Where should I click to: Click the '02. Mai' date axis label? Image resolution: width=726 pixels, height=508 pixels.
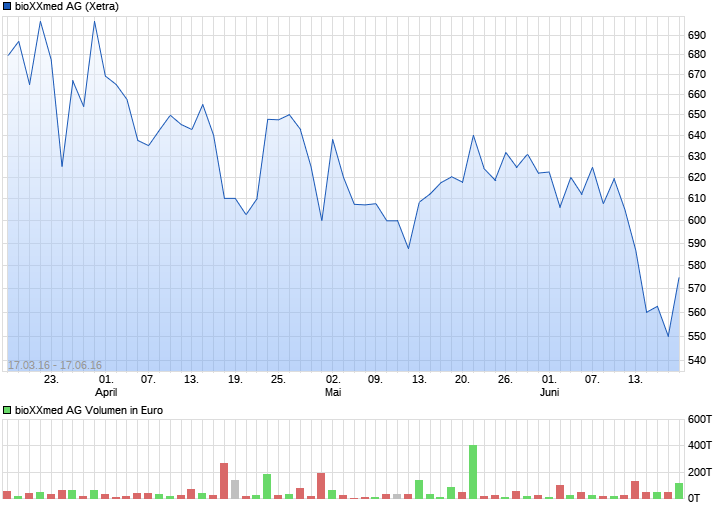click(333, 386)
